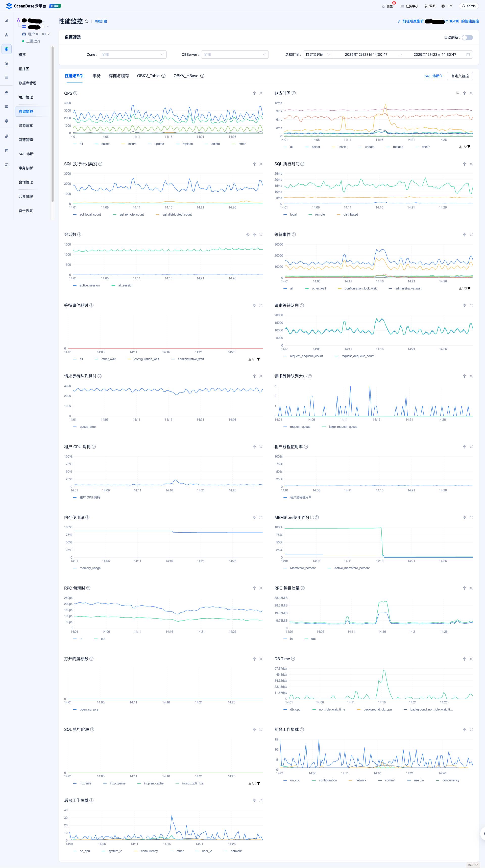Go to next legend page of 响应时间 chart
Viewport: 485px width, 868px height.
[469, 147]
